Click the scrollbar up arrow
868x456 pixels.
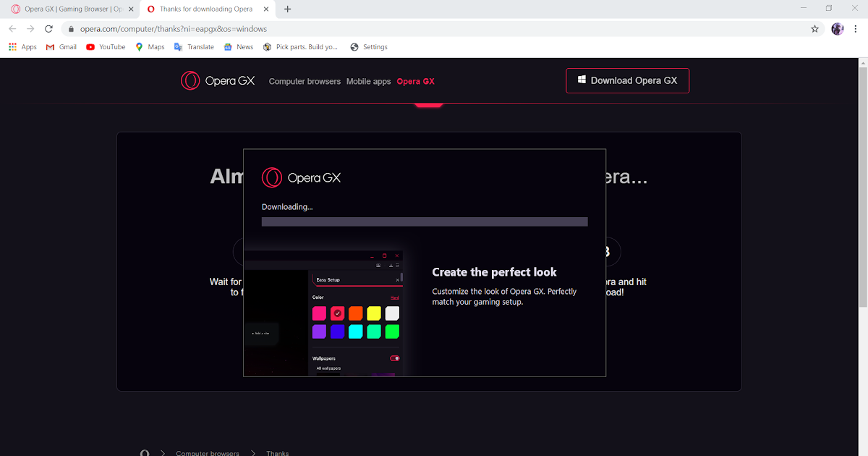point(862,63)
